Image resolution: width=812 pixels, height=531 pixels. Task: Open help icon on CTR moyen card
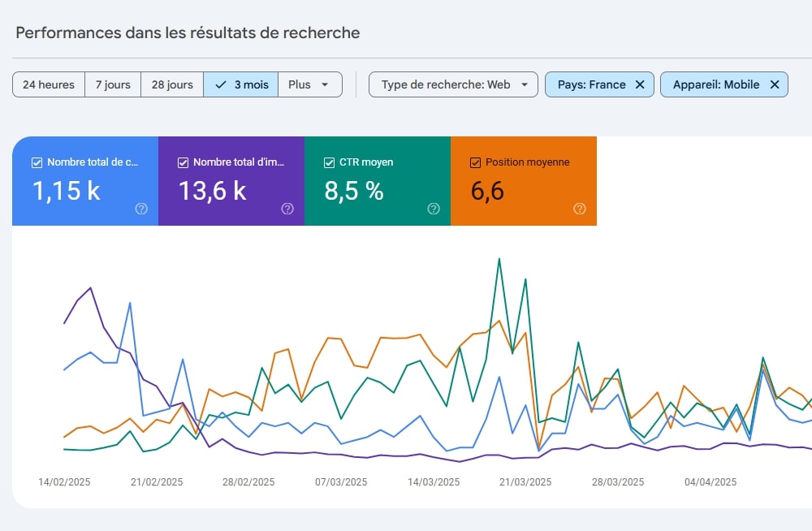(434, 209)
